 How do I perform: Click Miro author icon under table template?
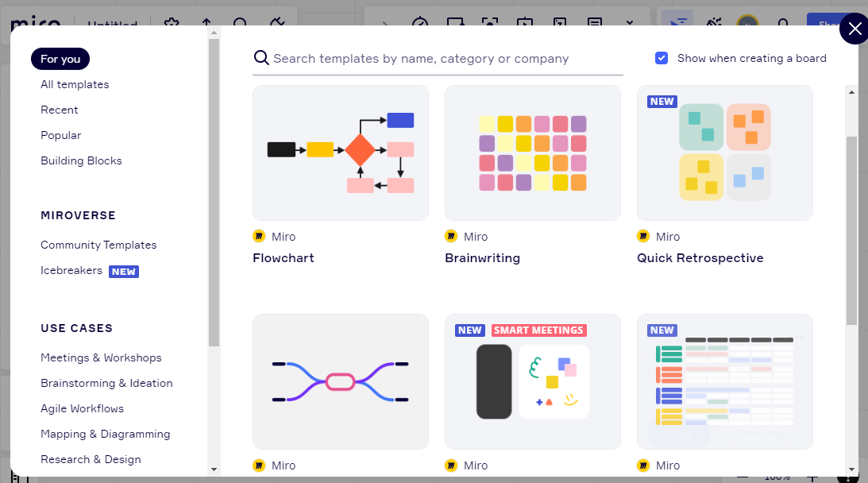[643, 466]
